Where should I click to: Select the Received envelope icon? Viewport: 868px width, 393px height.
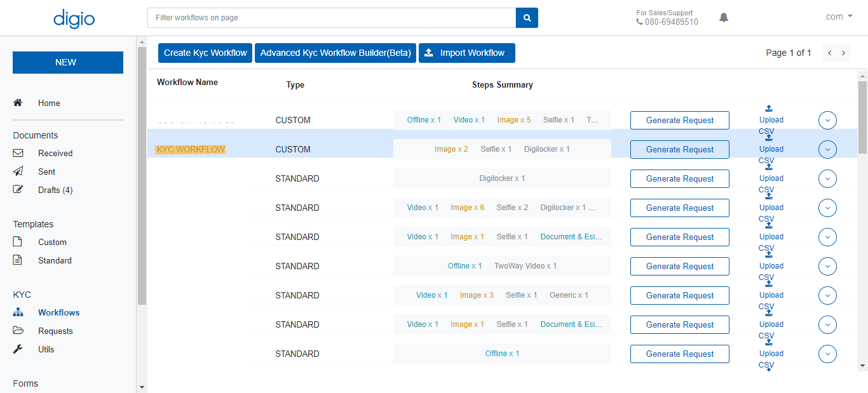click(x=18, y=153)
